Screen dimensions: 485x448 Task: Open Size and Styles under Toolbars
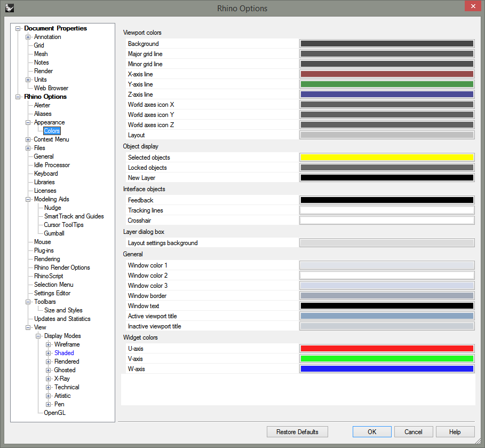point(63,310)
